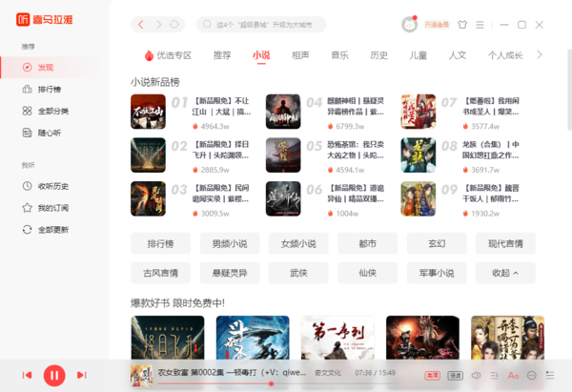Click the 高清 audio quality icon
The height and width of the screenshot is (392, 572).
(x=432, y=376)
